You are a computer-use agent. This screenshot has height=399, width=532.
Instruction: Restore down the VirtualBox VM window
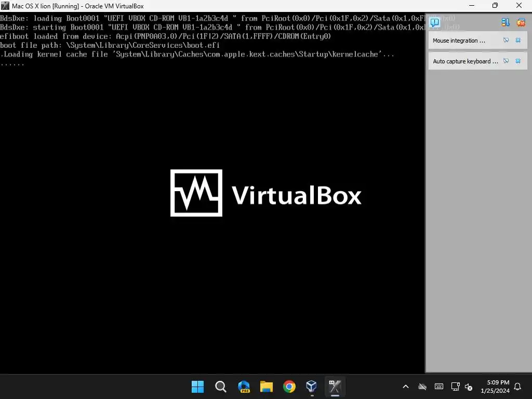pos(495,6)
